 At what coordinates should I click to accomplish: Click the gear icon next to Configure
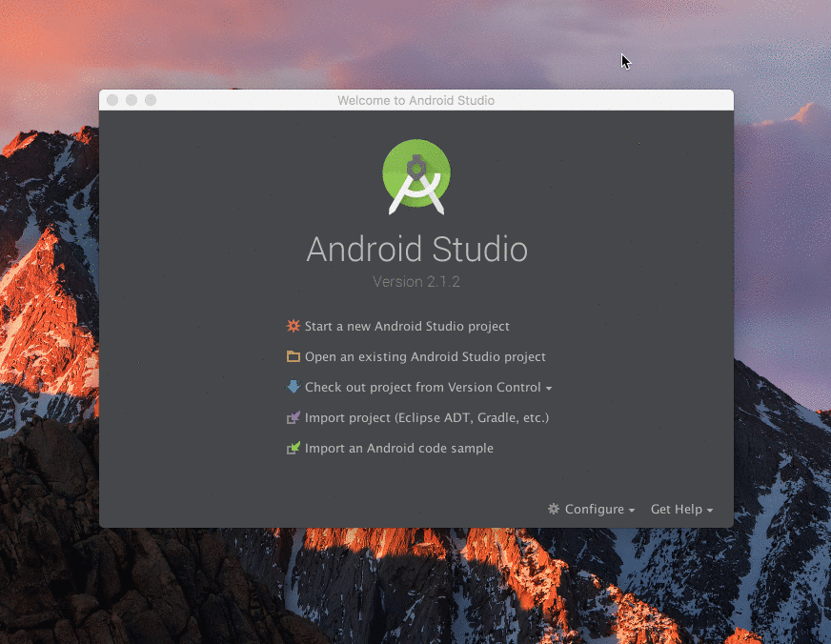point(553,509)
